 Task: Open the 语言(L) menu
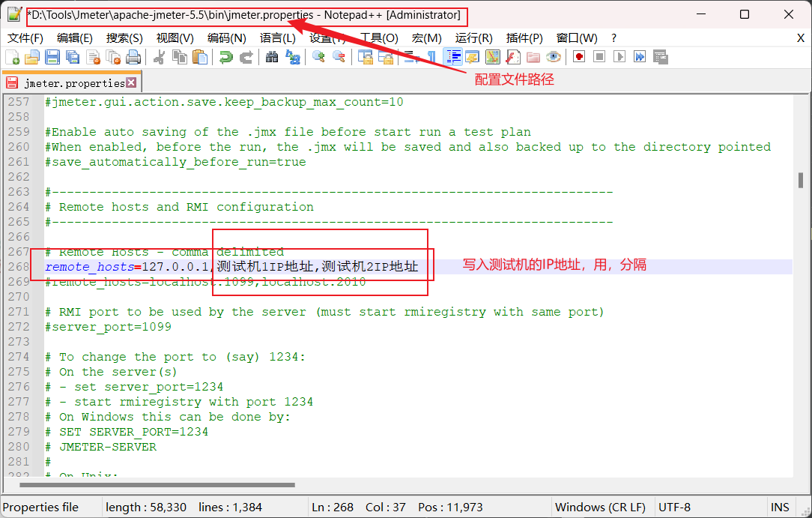pyautogui.click(x=278, y=38)
